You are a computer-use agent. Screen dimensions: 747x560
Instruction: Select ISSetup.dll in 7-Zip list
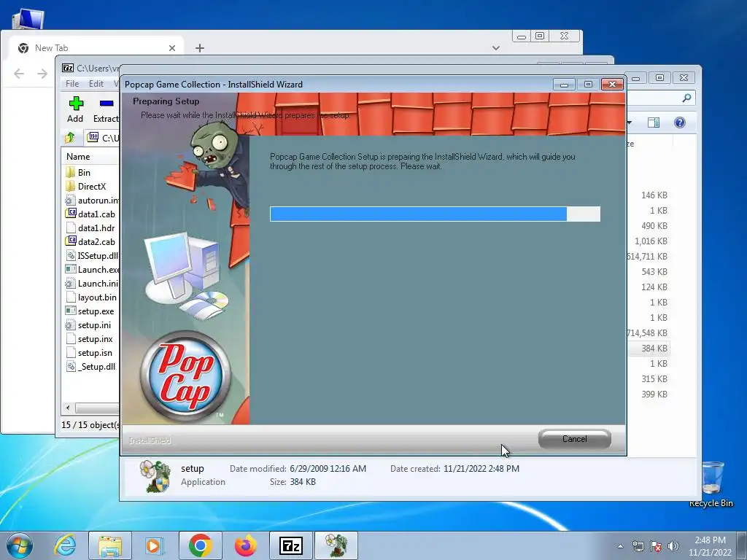click(x=98, y=255)
